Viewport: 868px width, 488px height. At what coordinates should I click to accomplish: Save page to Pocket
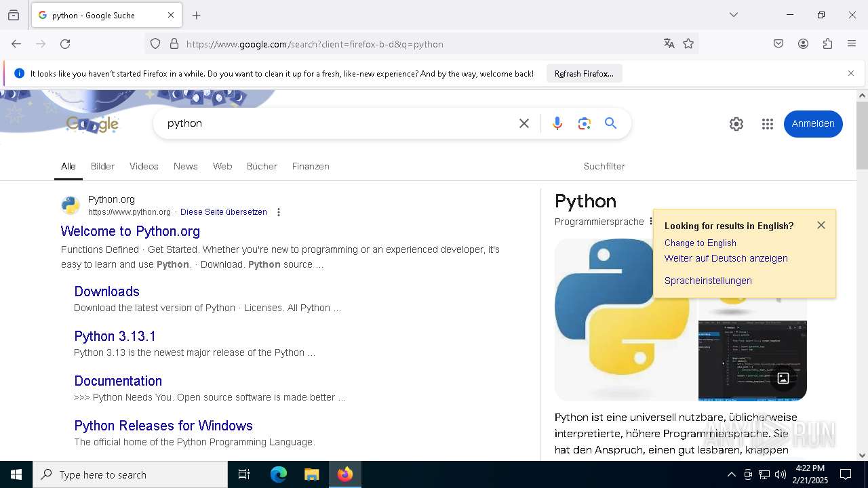coord(778,44)
